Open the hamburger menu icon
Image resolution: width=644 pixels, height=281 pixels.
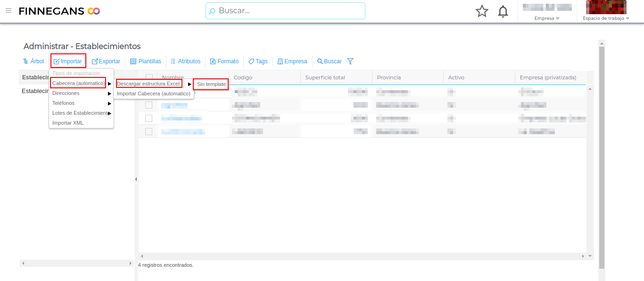click(8, 10)
